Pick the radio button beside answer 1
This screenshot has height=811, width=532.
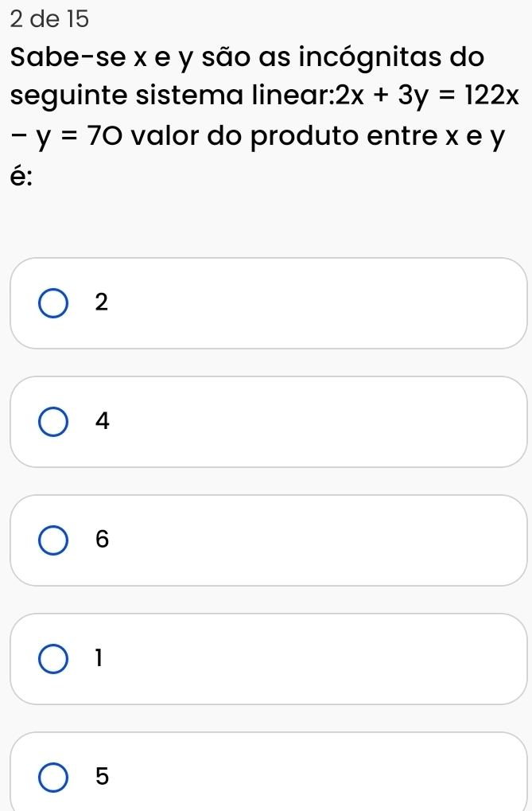(52, 659)
